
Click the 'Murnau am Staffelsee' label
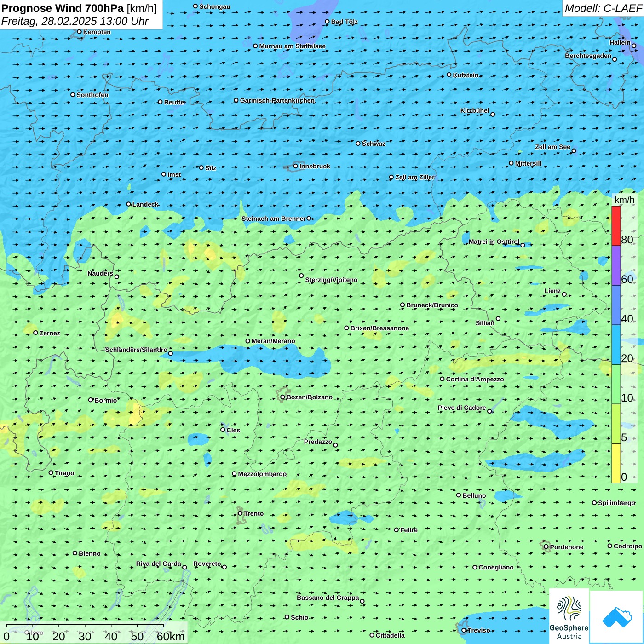(292, 46)
